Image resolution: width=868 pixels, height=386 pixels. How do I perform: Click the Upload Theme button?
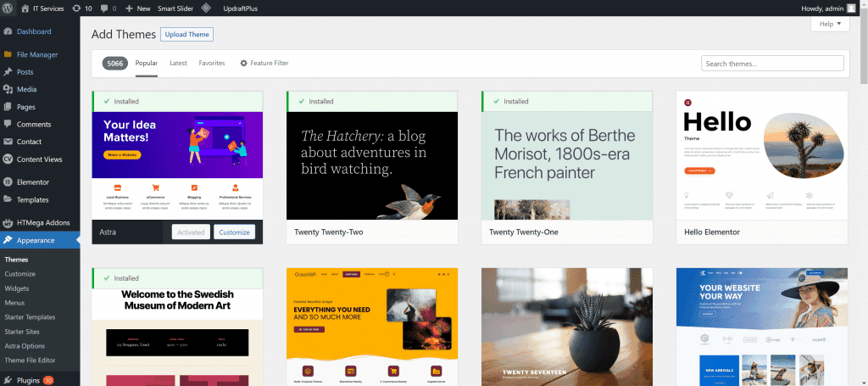click(187, 35)
